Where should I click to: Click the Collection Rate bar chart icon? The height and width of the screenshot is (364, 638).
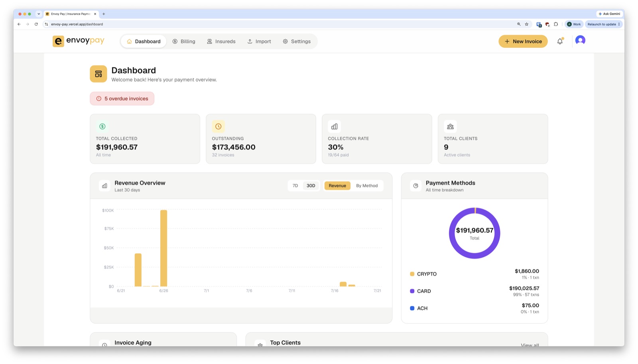pos(334,126)
